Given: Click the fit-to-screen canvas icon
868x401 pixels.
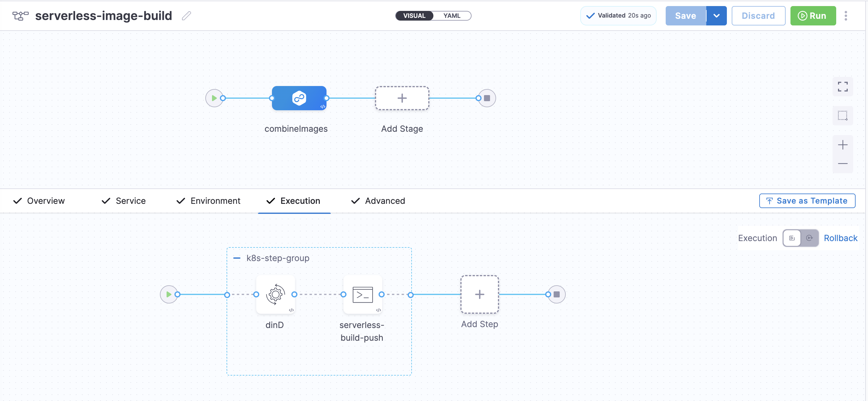Looking at the screenshot, I should tap(842, 87).
